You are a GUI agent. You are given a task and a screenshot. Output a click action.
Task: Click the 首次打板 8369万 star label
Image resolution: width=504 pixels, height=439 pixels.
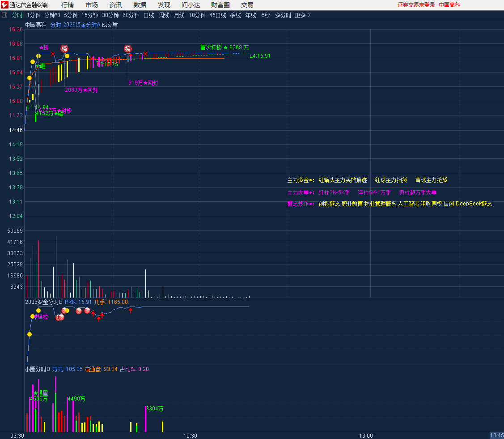coord(224,47)
